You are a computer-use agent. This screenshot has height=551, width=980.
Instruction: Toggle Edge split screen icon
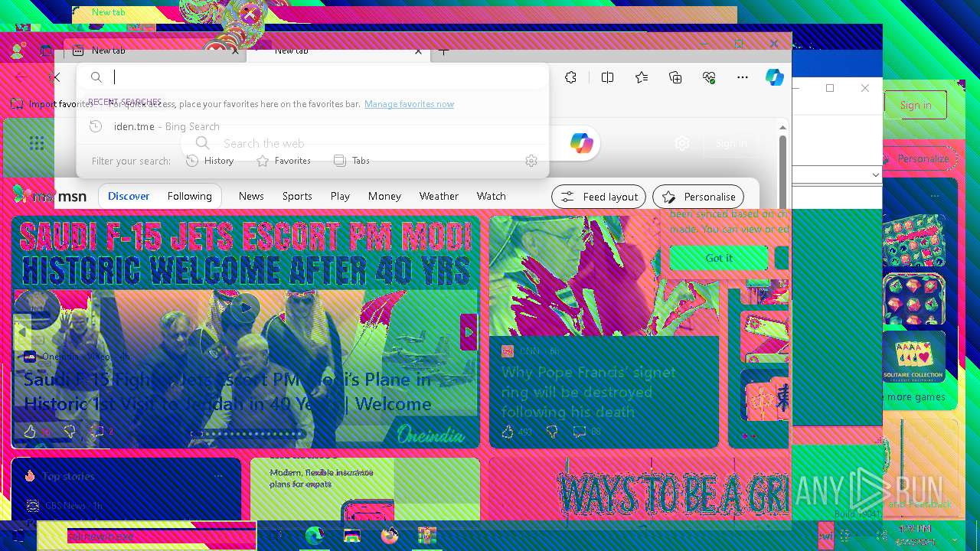[x=607, y=77]
